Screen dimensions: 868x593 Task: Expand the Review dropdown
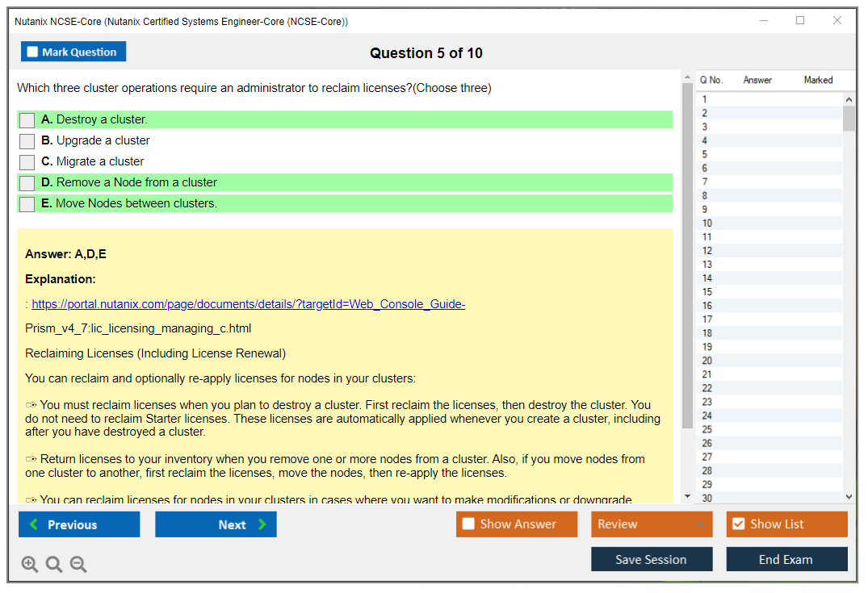tap(699, 524)
